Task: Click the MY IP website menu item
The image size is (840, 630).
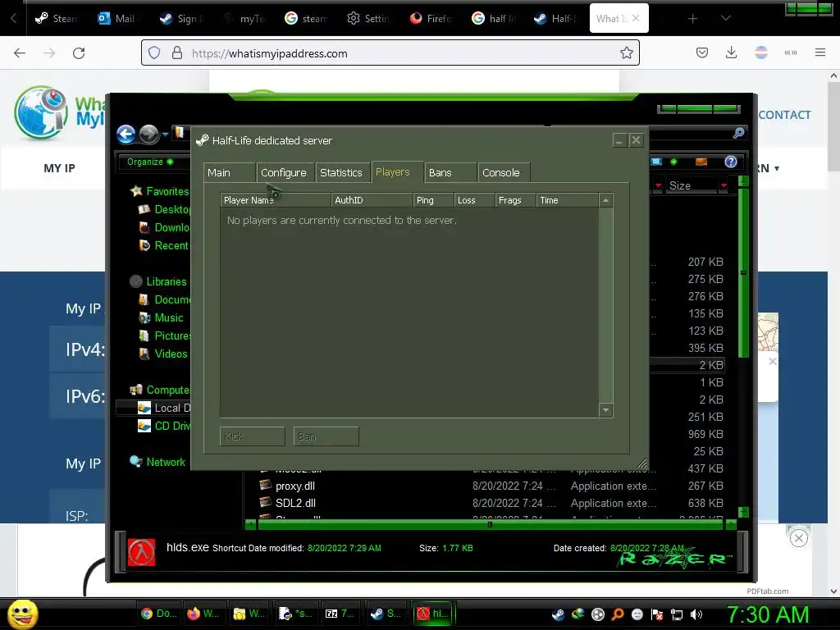Action: 59,168
